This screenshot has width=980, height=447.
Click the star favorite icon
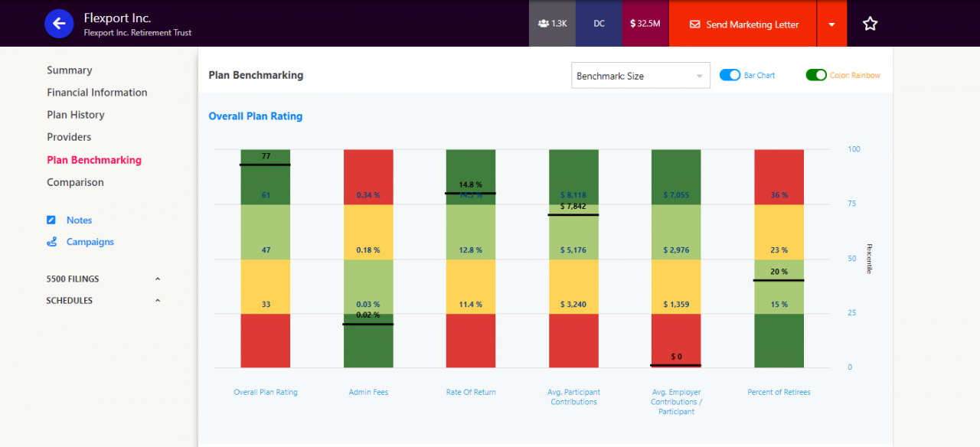coord(870,24)
